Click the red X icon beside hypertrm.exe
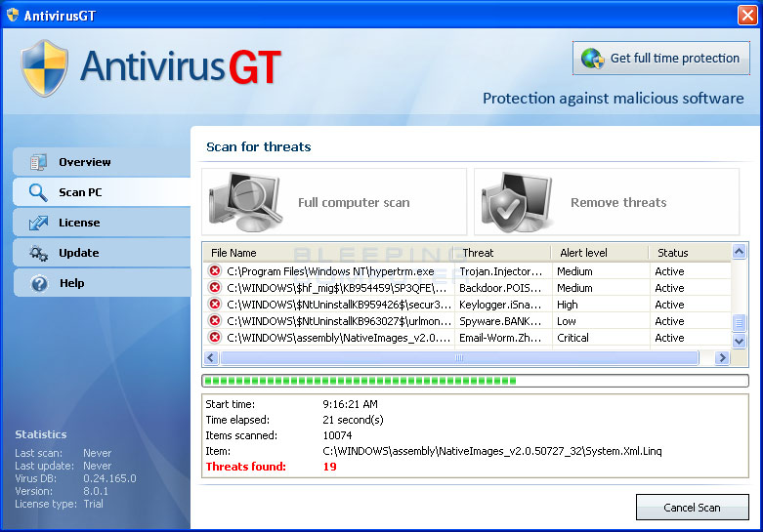Image resolution: width=763 pixels, height=532 pixels. pyautogui.click(x=215, y=271)
